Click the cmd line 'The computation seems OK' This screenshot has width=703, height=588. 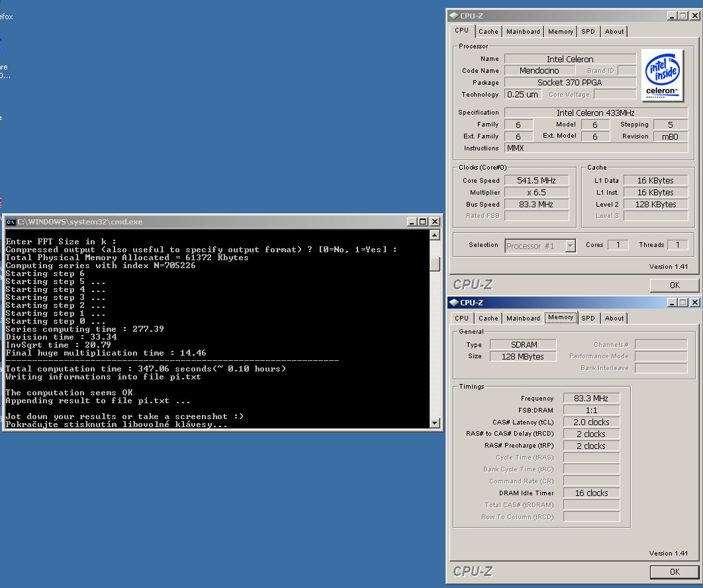69,393
